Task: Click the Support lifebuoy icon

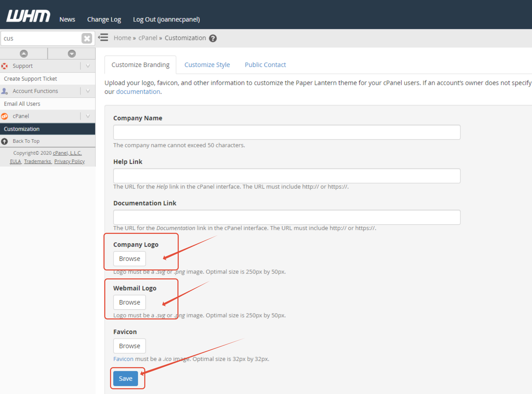Action: pos(4,66)
